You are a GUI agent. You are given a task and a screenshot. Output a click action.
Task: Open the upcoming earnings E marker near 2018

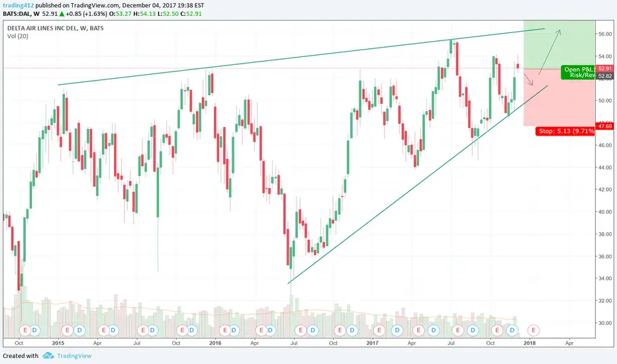[534, 330]
